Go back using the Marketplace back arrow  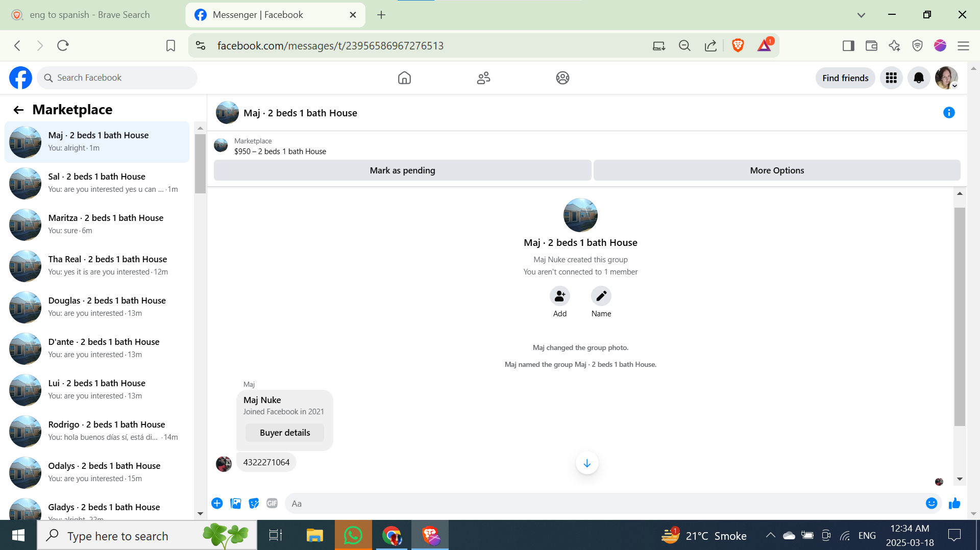pyautogui.click(x=19, y=110)
